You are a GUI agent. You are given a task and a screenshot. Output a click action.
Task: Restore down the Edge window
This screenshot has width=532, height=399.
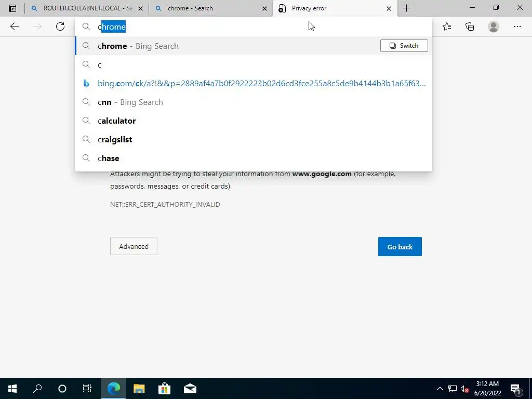click(496, 7)
